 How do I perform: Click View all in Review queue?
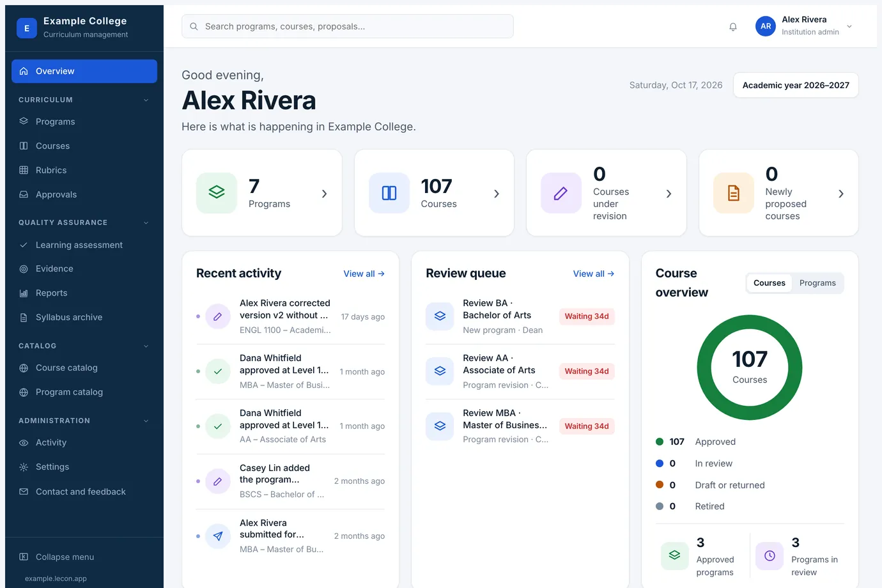click(x=594, y=274)
